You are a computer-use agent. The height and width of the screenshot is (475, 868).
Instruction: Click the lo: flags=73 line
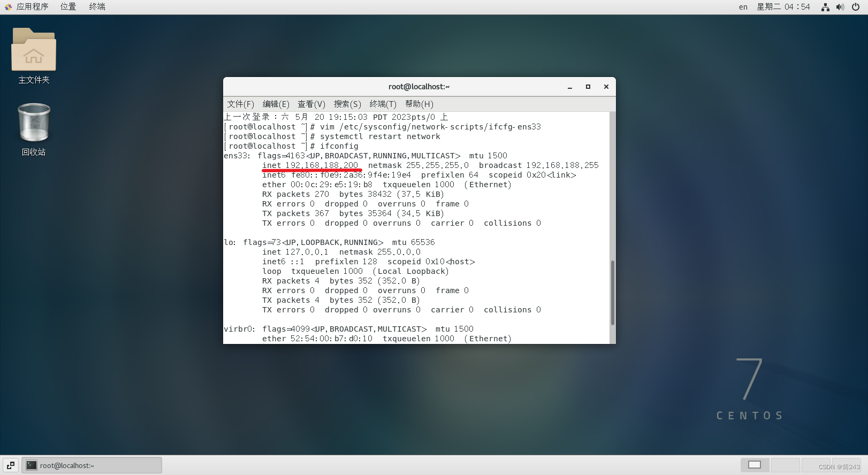click(329, 242)
